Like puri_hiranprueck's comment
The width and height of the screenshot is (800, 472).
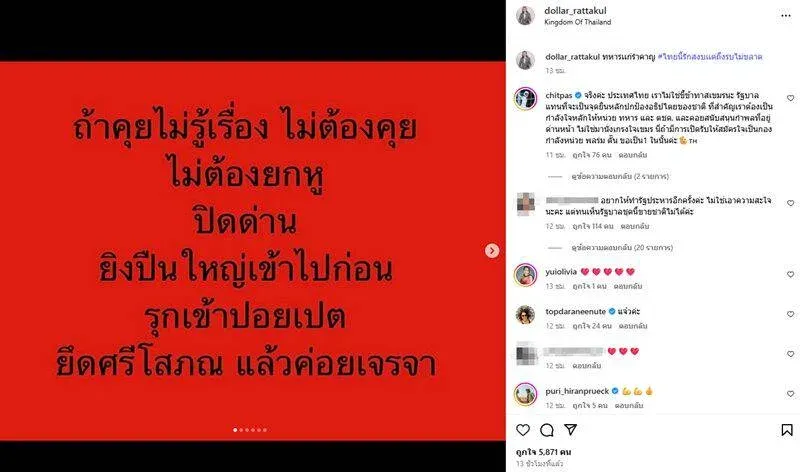tap(790, 394)
